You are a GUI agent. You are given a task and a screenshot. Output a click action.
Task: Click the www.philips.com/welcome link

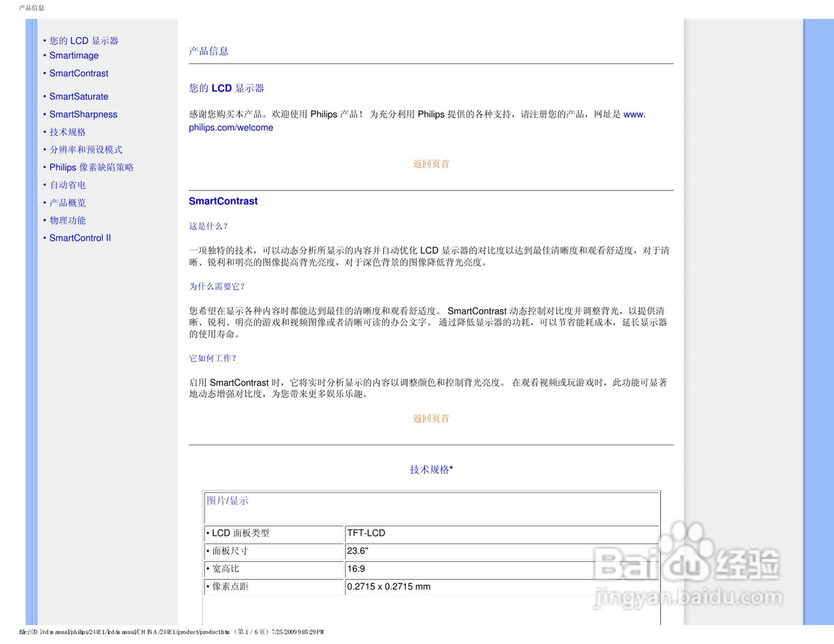point(231,128)
